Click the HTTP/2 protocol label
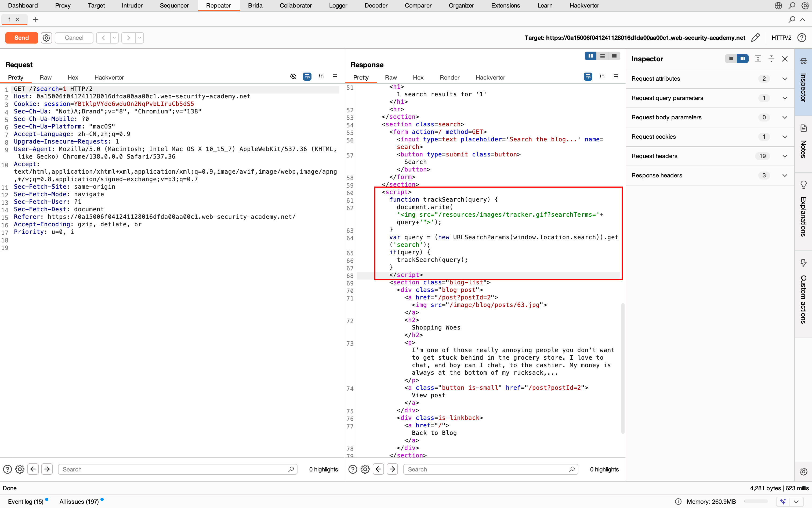The image size is (812, 508). [x=781, y=38]
